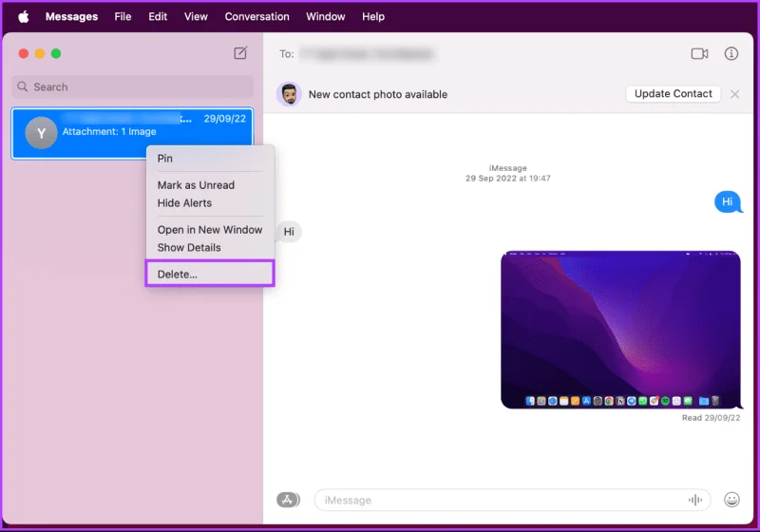
Task: Open the File menu
Action: click(123, 16)
